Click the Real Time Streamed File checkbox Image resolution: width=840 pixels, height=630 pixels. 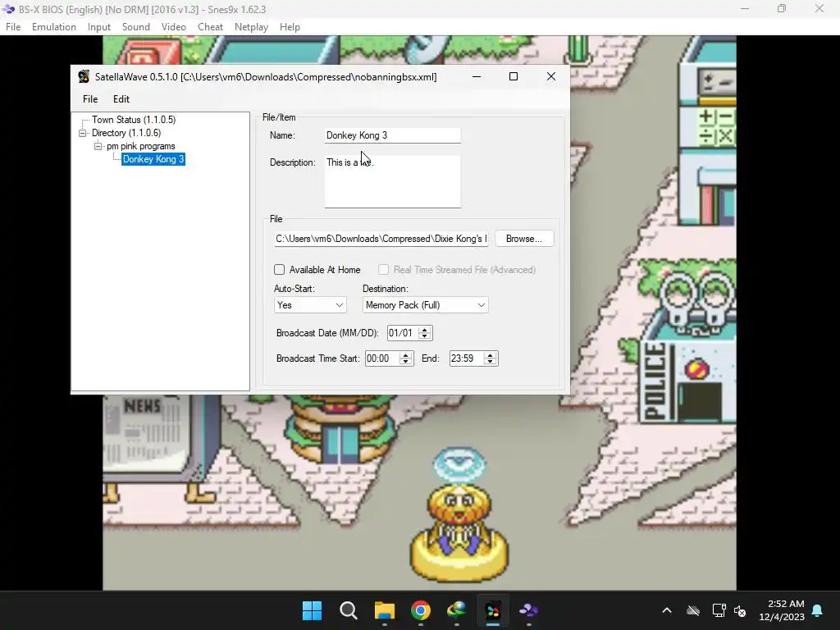(384, 269)
